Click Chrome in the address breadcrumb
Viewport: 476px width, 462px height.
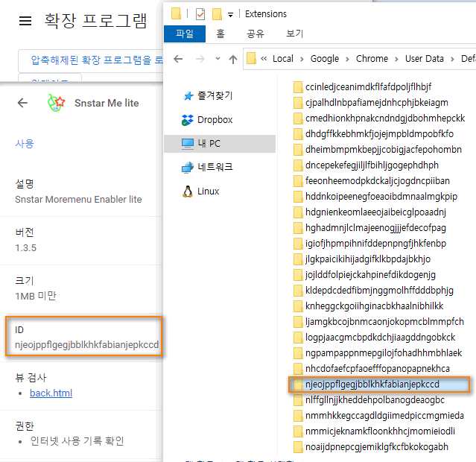(372, 59)
